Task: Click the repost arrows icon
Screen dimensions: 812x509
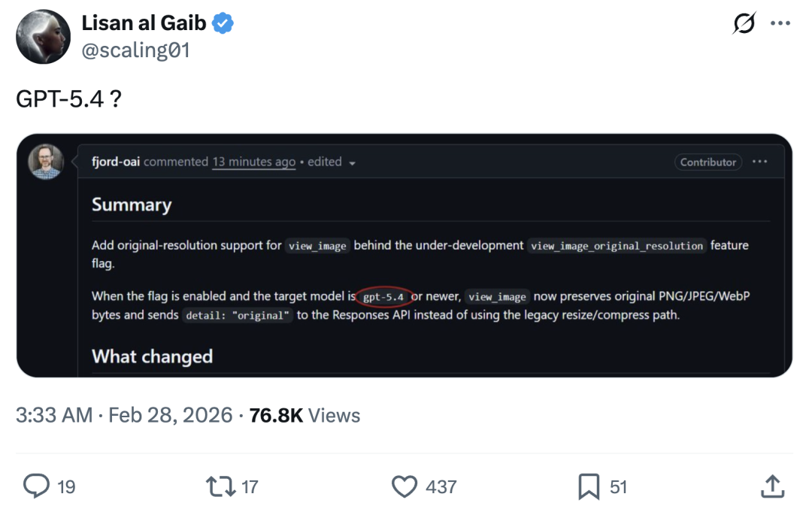Action: 220,486
